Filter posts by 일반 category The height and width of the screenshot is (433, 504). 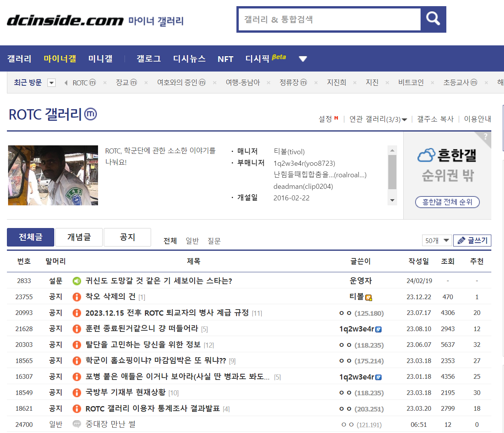(192, 241)
